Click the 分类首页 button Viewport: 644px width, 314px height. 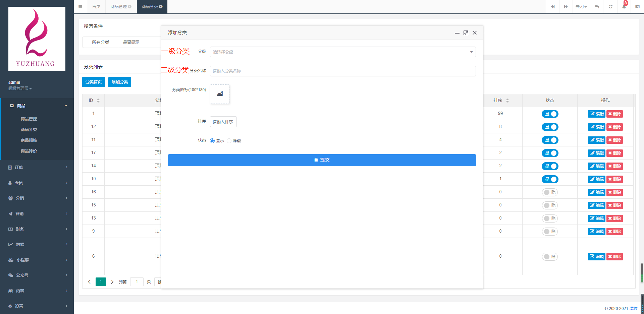point(94,82)
